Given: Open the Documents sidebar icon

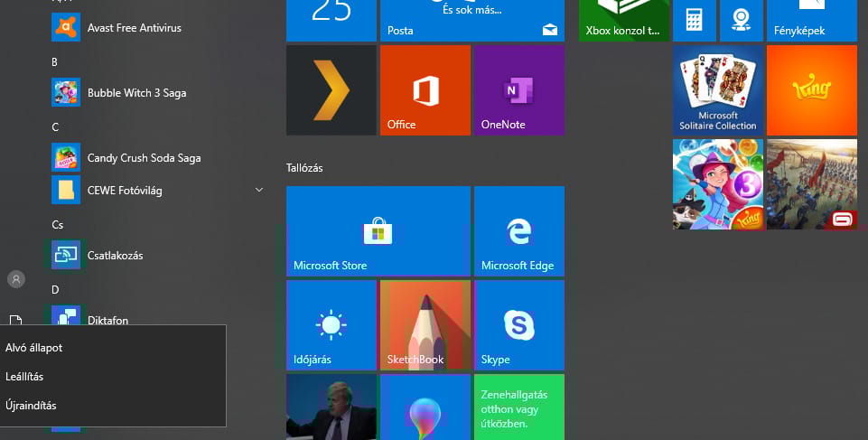Looking at the screenshot, I should (x=16, y=320).
